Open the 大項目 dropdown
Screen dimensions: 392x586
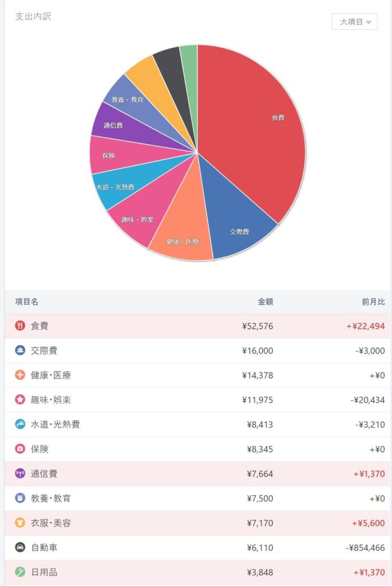pos(355,22)
